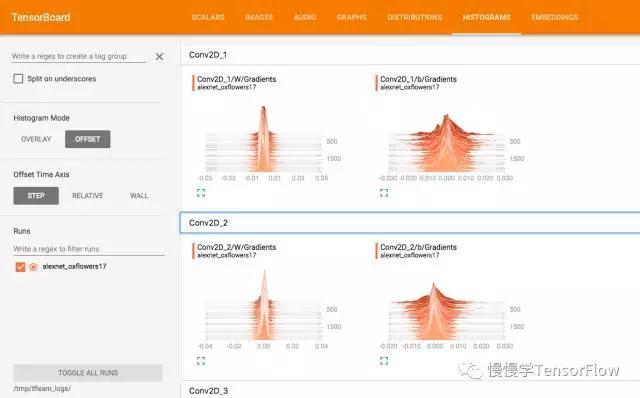Focus the tag group regex field
Screen dimensions: 640x398
pyautogui.click(x=78, y=56)
